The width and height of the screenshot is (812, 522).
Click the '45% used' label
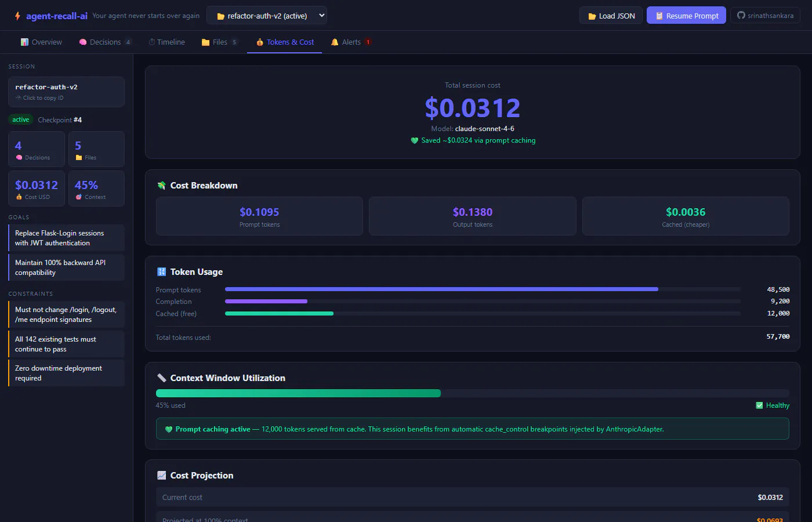(171, 405)
